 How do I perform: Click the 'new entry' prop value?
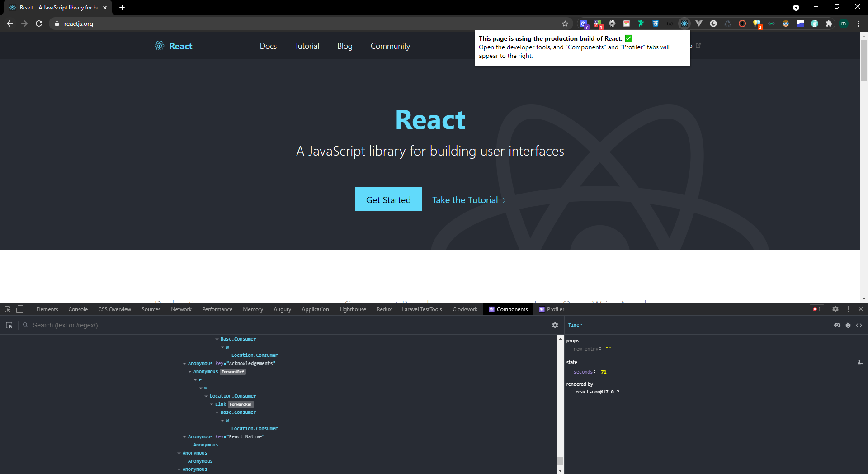pyautogui.click(x=608, y=349)
